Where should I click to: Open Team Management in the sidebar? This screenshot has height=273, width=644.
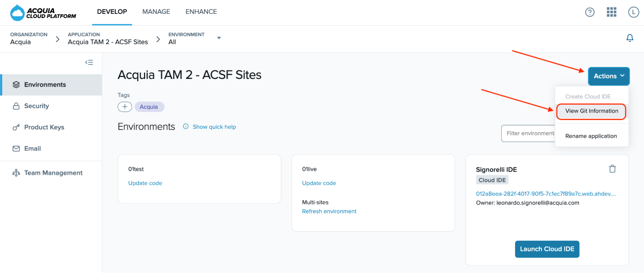point(52,173)
